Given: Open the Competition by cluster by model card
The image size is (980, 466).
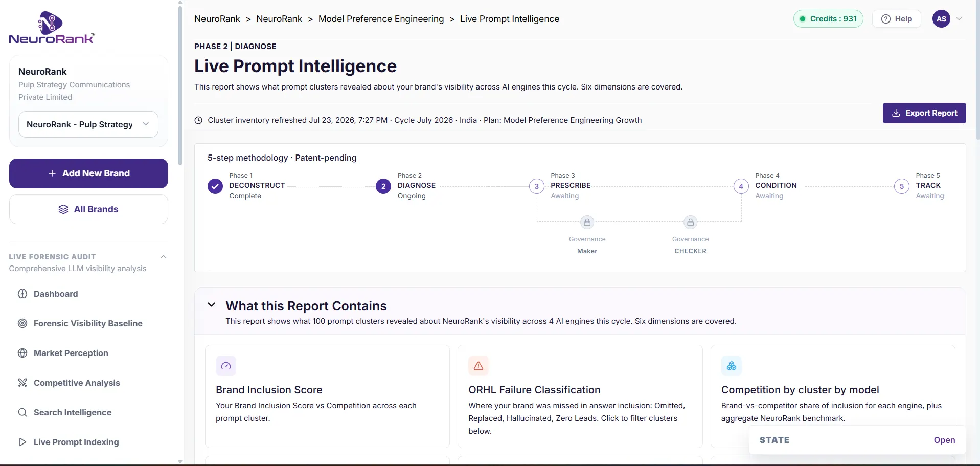Looking at the screenshot, I should tap(833, 396).
